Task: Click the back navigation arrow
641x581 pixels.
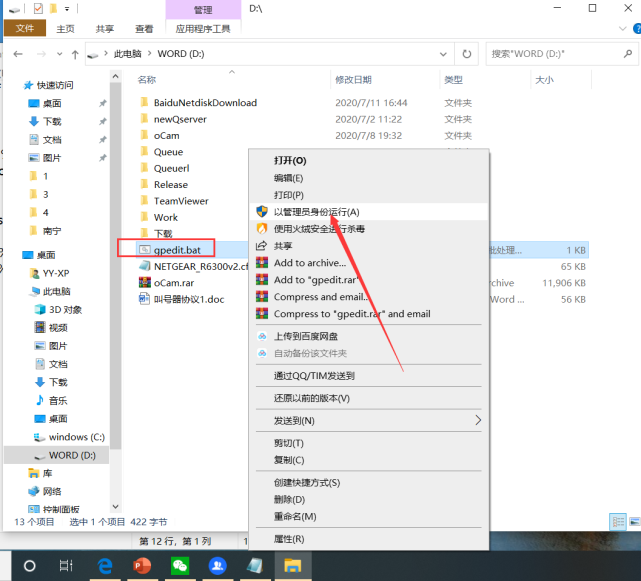Action: tap(18, 54)
